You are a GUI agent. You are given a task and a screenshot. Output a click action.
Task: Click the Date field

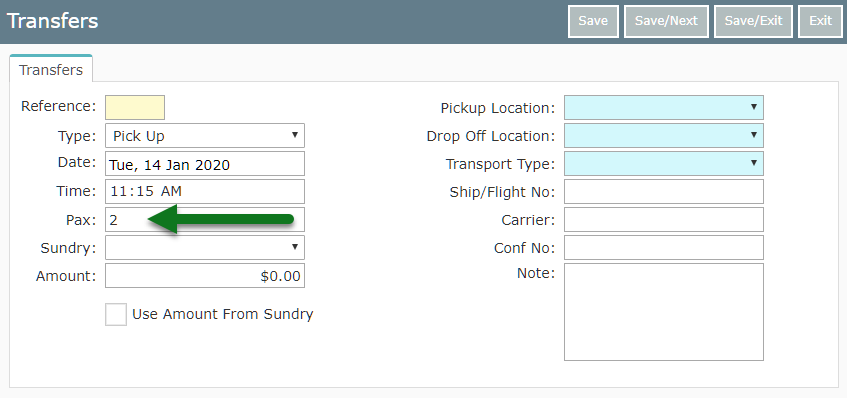pos(205,164)
